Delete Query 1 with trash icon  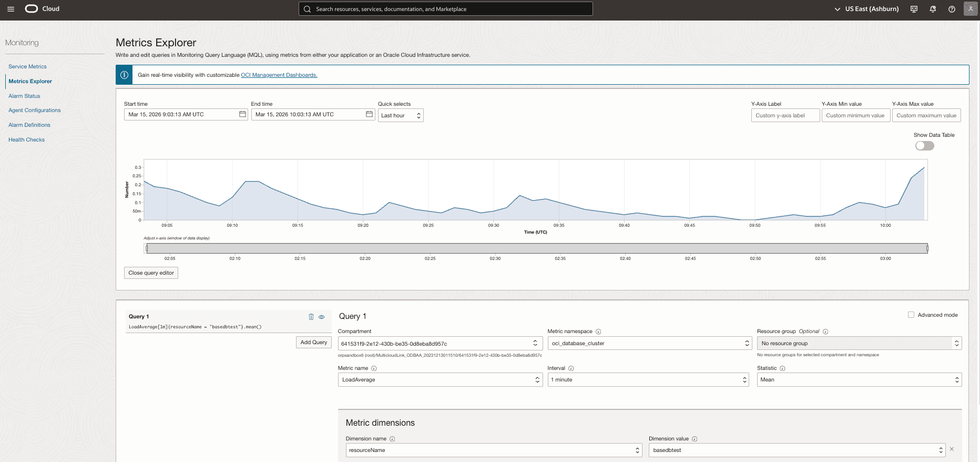click(311, 317)
